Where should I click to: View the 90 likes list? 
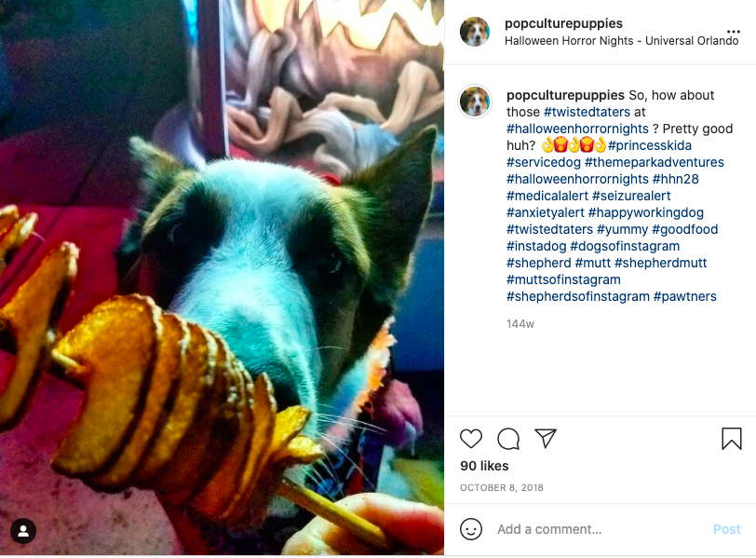tap(484, 466)
